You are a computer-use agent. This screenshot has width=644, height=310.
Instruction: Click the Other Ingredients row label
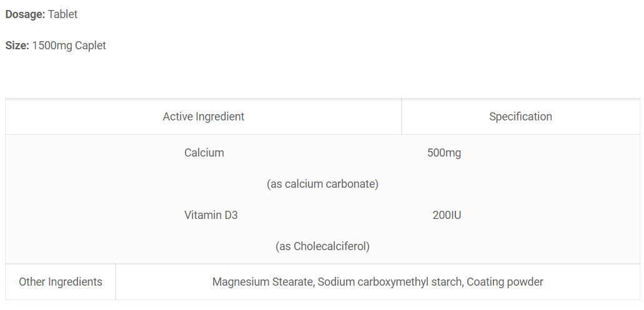tap(61, 282)
